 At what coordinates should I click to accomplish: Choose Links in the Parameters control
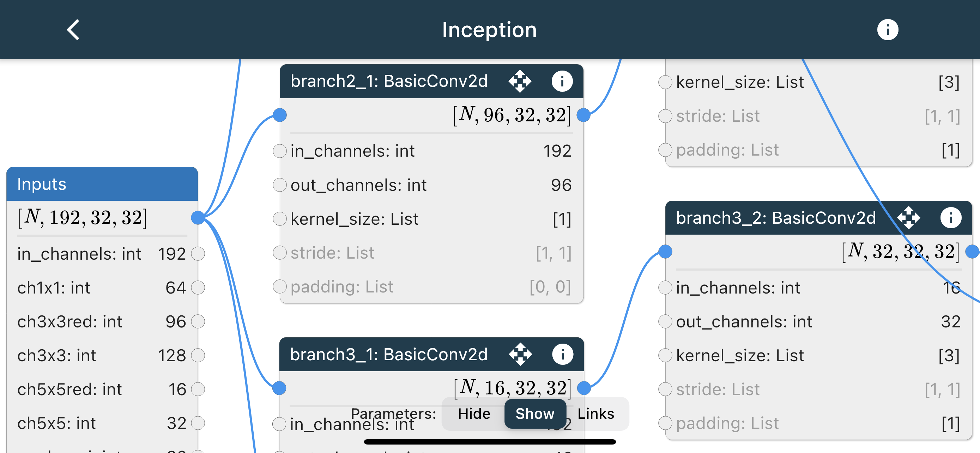[596, 413]
